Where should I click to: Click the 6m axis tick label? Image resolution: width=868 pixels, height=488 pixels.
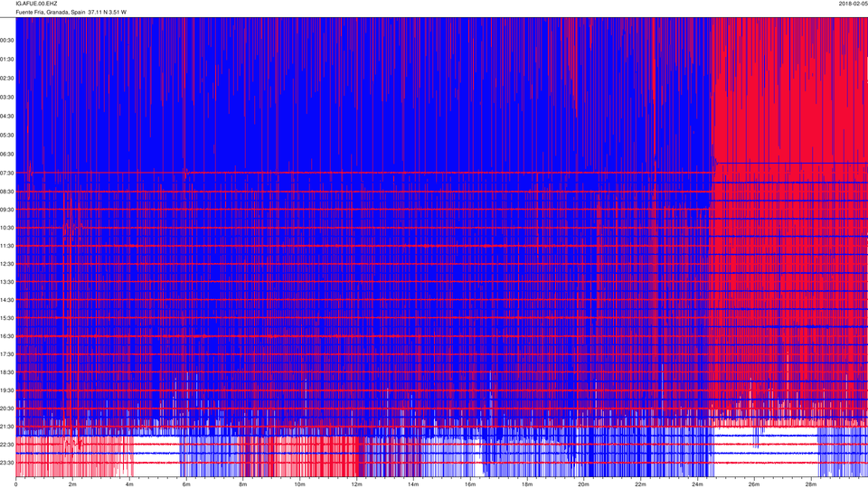[x=186, y=484]
